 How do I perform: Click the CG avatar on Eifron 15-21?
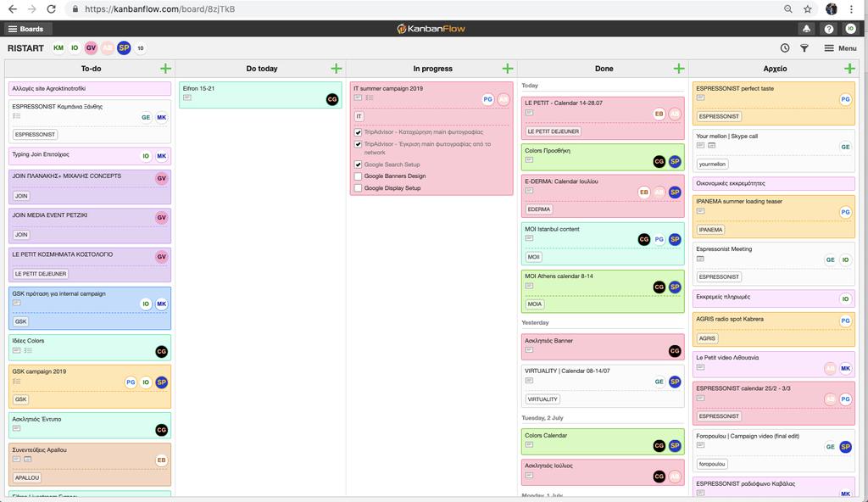click(x=332, y=99)
